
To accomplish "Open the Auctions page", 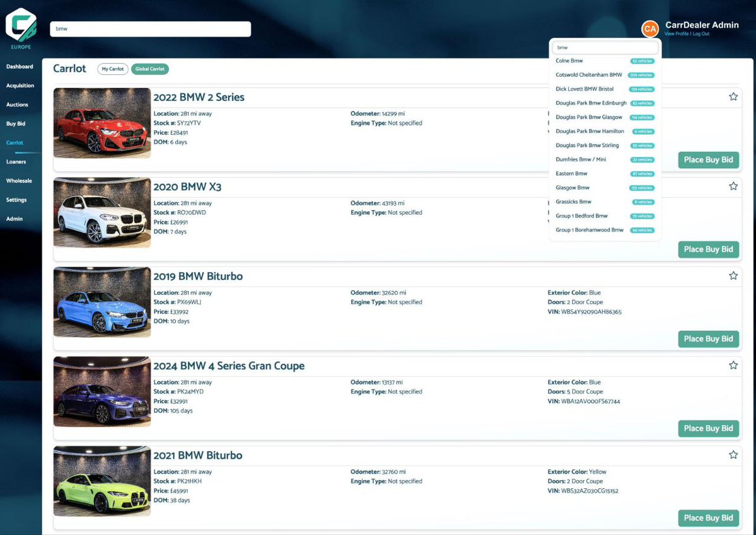I will pos(18,105).
